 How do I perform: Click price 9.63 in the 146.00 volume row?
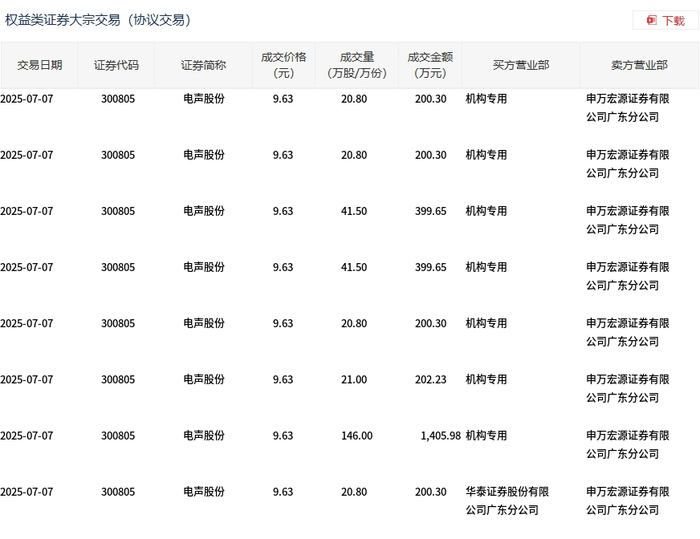pos(283,436)
